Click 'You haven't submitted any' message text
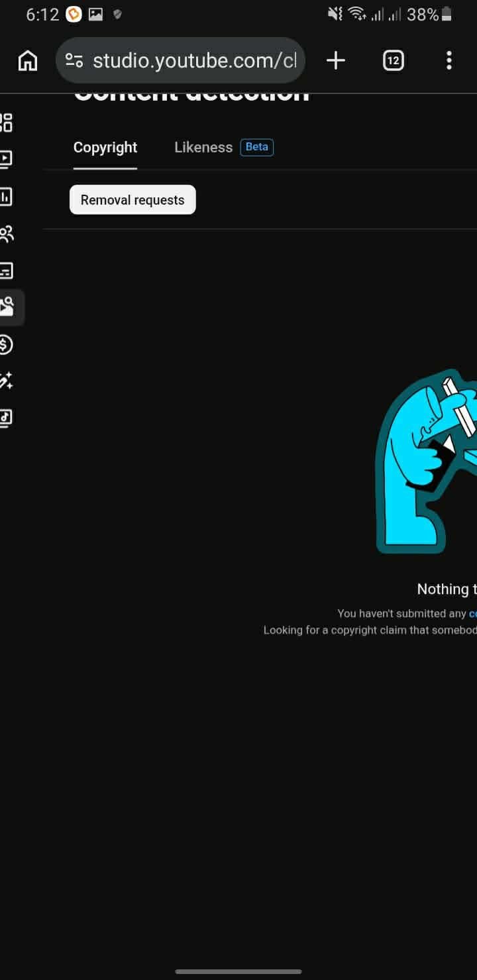The image size is (477, 980). tap(401, 614)
